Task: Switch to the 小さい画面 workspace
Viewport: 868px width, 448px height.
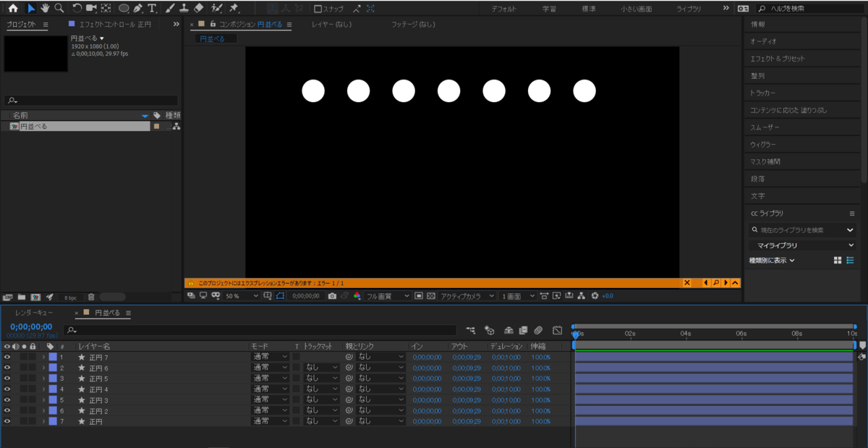Action: coord(636,9)
